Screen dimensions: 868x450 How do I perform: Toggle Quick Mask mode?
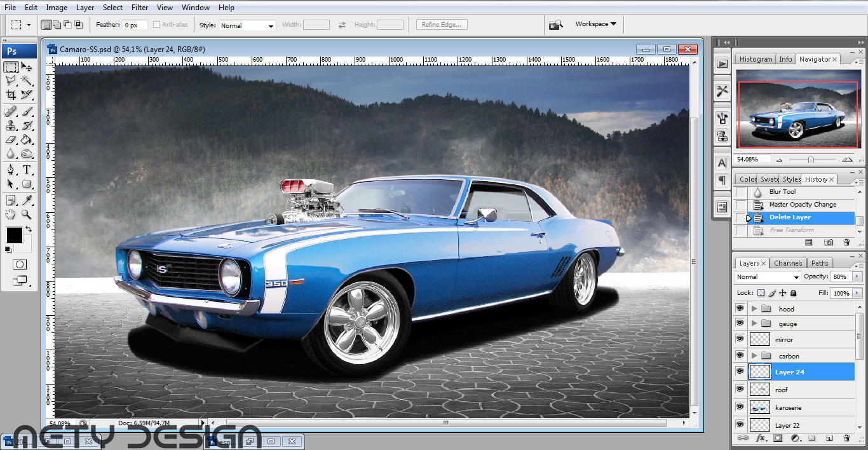20,264
